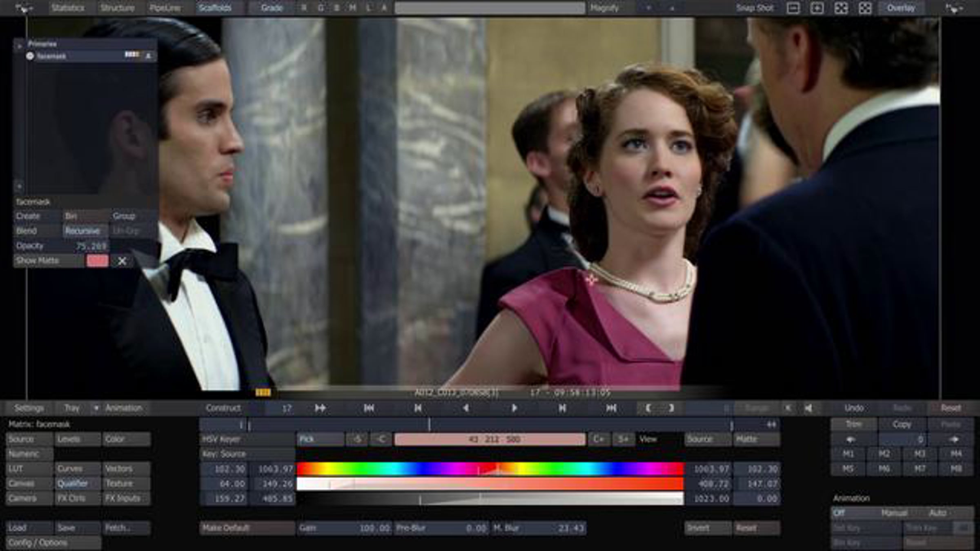Click the first fit-to-screen expand icon
Screen dimensions: 980x551
(x=841, y=8)
